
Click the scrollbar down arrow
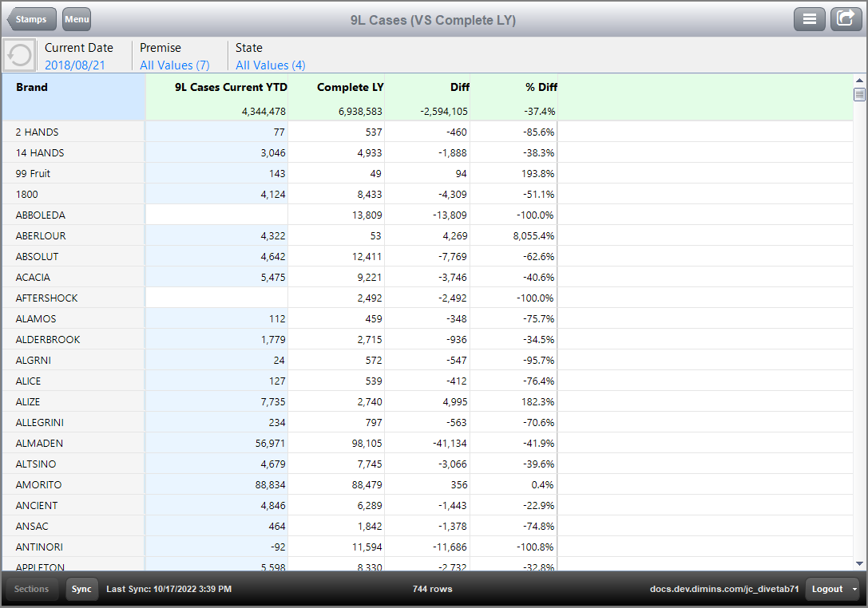pyautogui.click(x=860, y=563)
